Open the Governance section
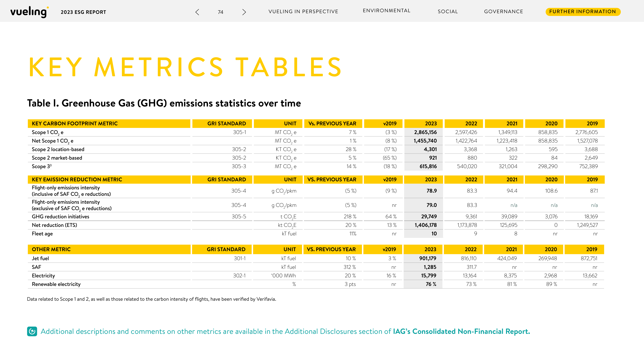644x362 pixels. pos(503,11)
